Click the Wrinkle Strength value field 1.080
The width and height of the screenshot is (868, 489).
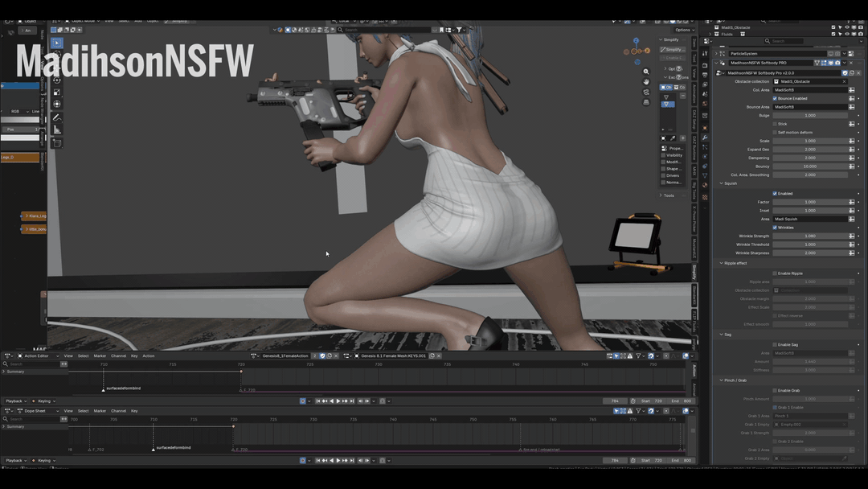[x=810, y=236]
